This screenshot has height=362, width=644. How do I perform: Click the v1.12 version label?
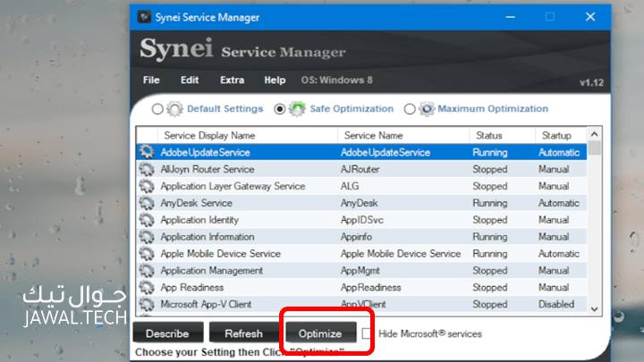[591, 82]
